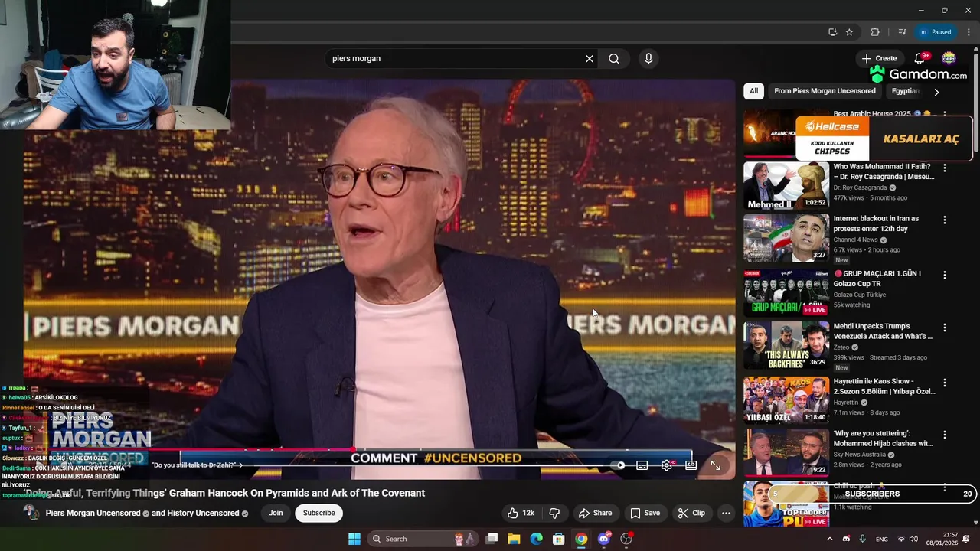980x551 pixels.
Task: Toggle subtitles/closed captions button
Action: 642,465
